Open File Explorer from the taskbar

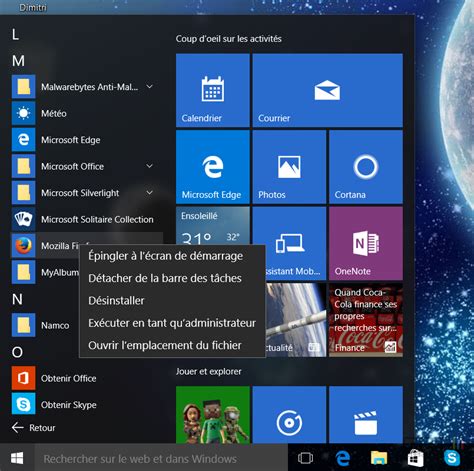click(379, 458)
